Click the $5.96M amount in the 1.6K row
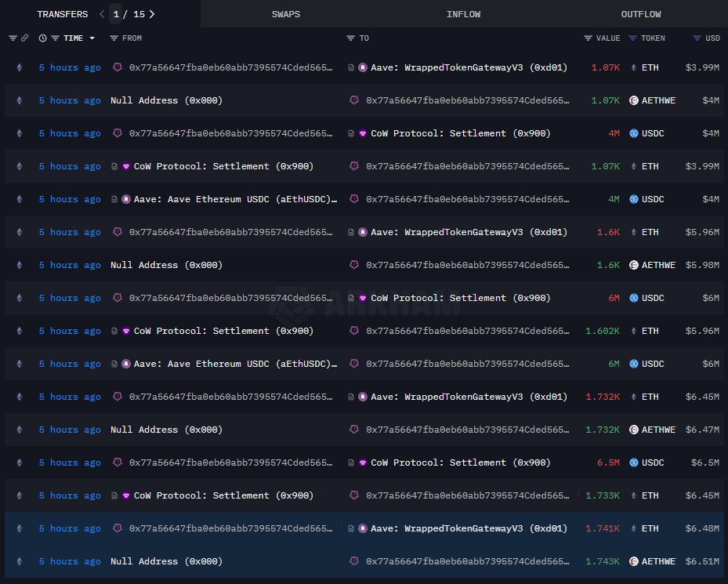Screen dimensions: 728x584 tap(702, 232)
